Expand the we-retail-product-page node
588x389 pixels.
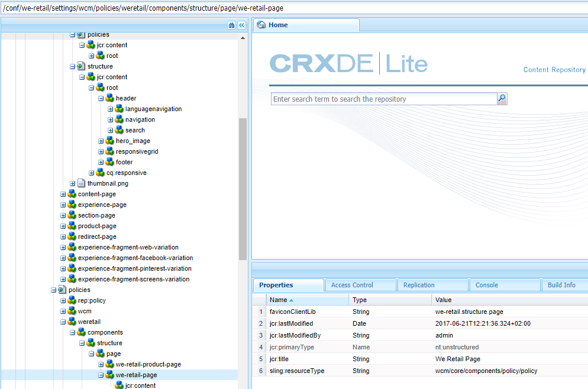pos(101,364)
